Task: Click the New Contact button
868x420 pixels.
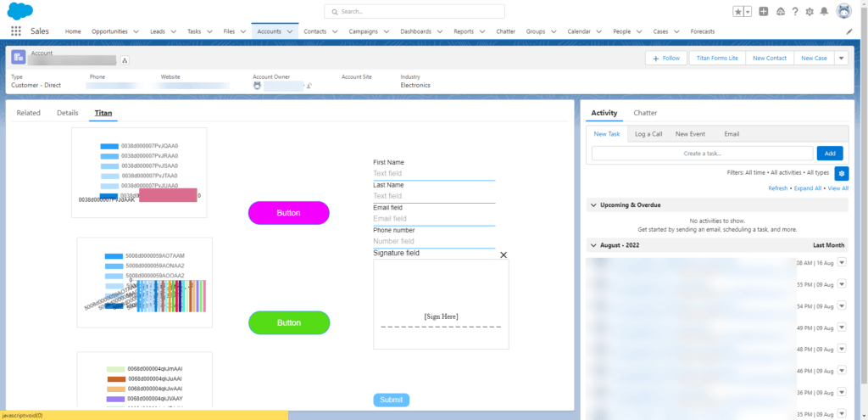Action: click(x=770, y=58)
